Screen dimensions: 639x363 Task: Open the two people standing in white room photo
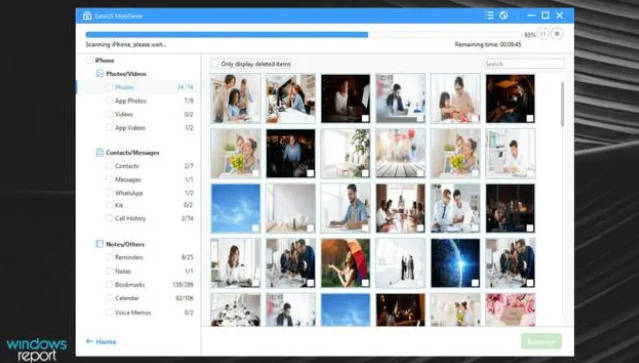401,263
